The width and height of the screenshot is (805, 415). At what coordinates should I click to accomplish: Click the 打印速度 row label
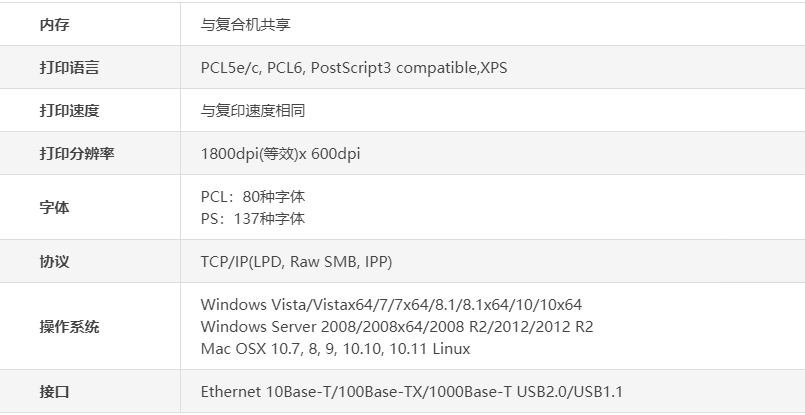[x=69, y=111]
